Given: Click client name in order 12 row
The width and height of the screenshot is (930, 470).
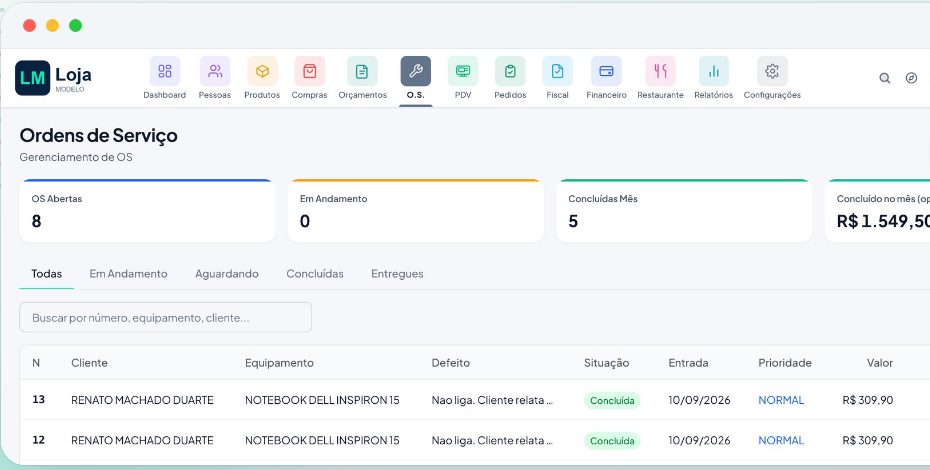Looking at the screenshot, I should click(x=142, y=440).
